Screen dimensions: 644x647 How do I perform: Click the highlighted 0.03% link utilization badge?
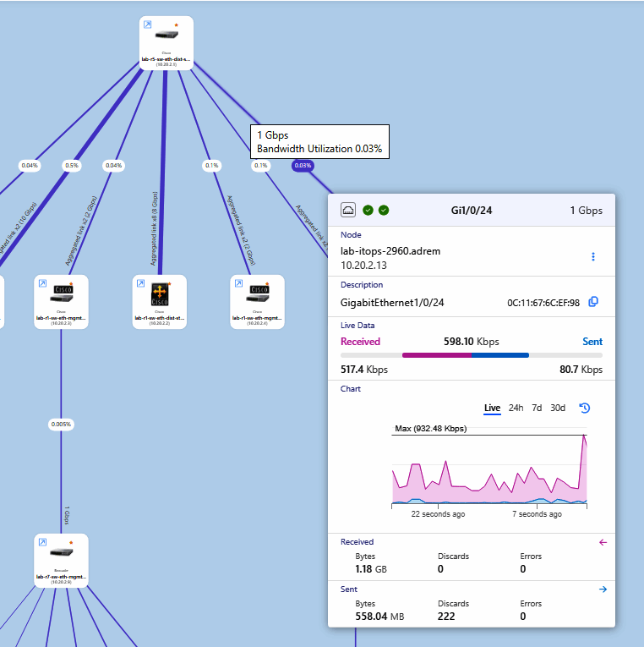[303, 166]
